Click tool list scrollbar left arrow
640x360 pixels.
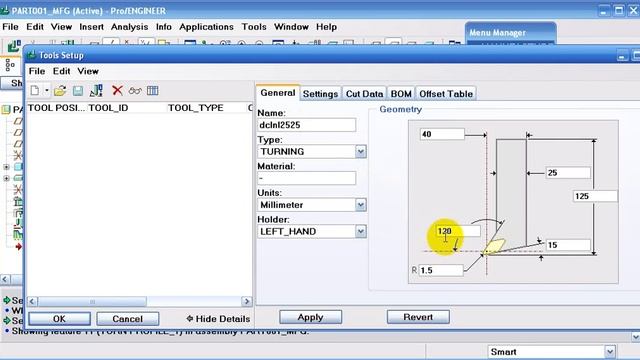pos(32,301)
